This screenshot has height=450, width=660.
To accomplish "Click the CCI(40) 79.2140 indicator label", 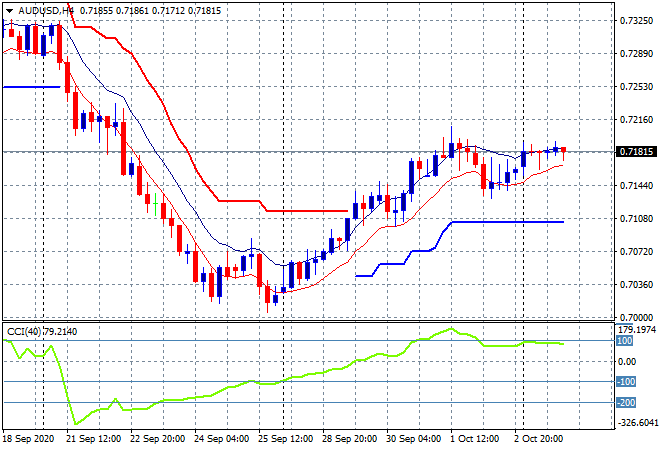I will click(x=42, y=332).
